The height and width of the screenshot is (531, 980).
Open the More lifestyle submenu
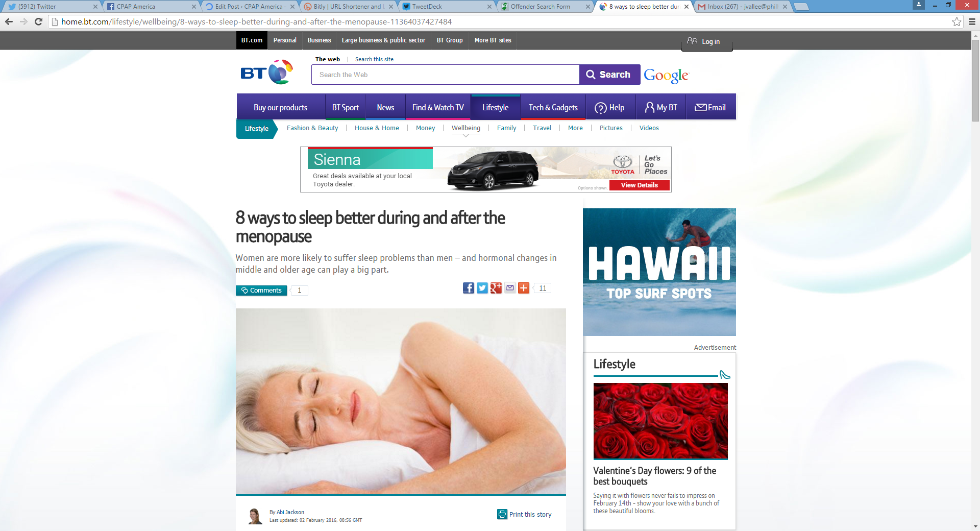coord(575,128)
